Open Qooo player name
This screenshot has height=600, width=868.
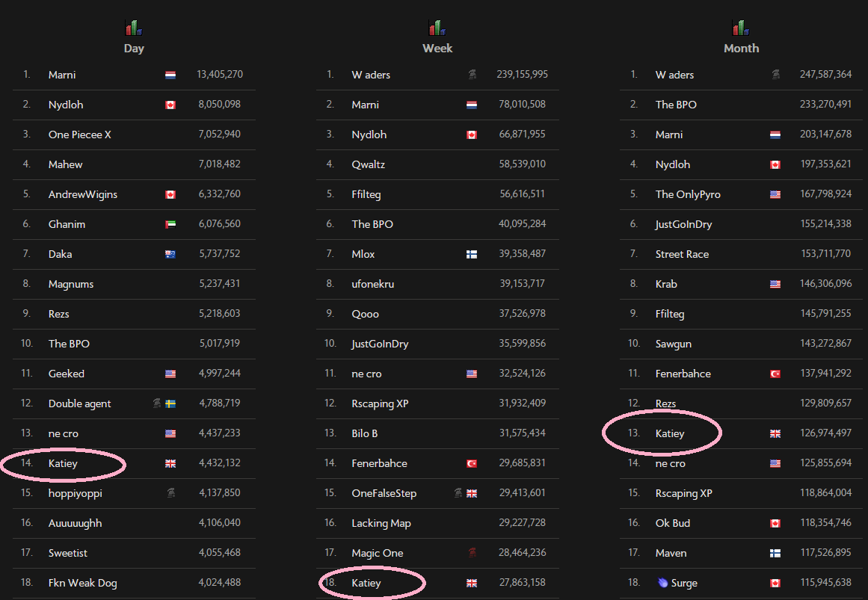(366, 314)
